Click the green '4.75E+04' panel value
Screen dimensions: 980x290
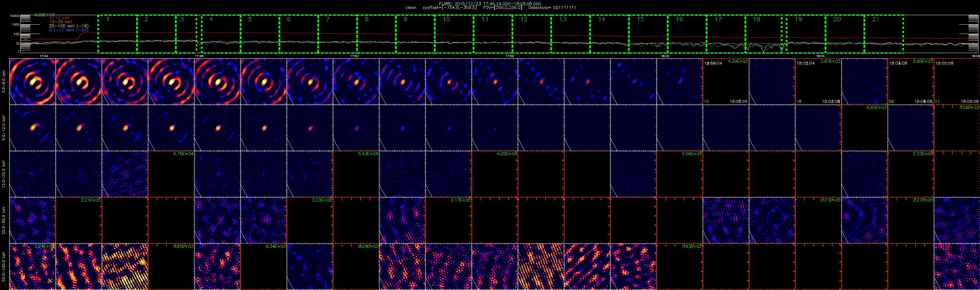point(183,154)
